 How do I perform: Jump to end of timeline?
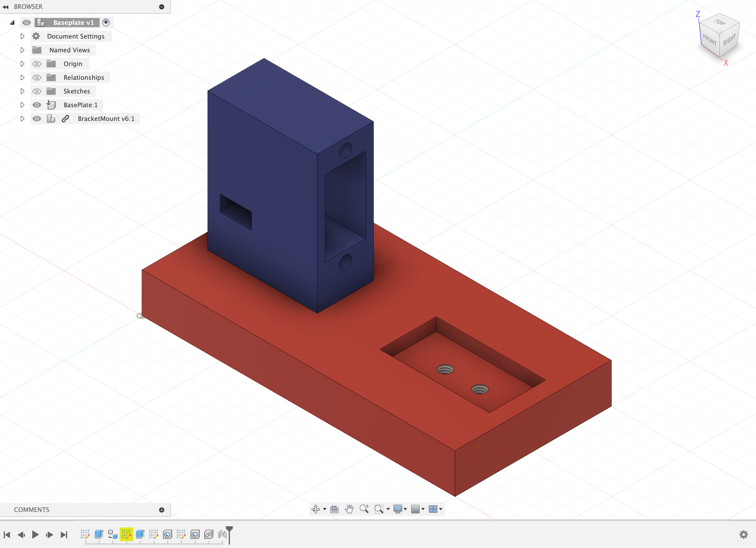point(64,535)
